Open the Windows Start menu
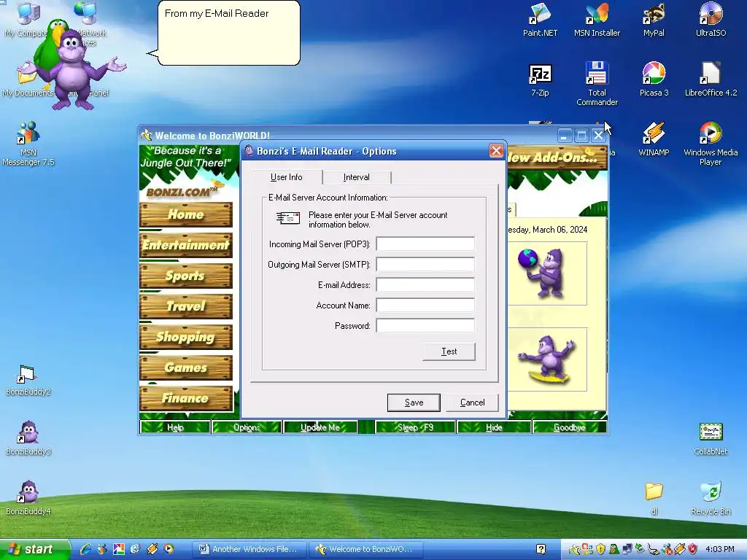 pos(34,549)
